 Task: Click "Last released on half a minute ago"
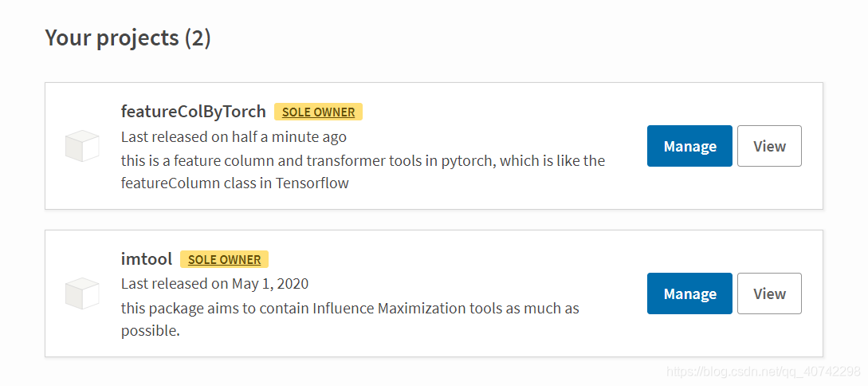(x=234, y=136)
